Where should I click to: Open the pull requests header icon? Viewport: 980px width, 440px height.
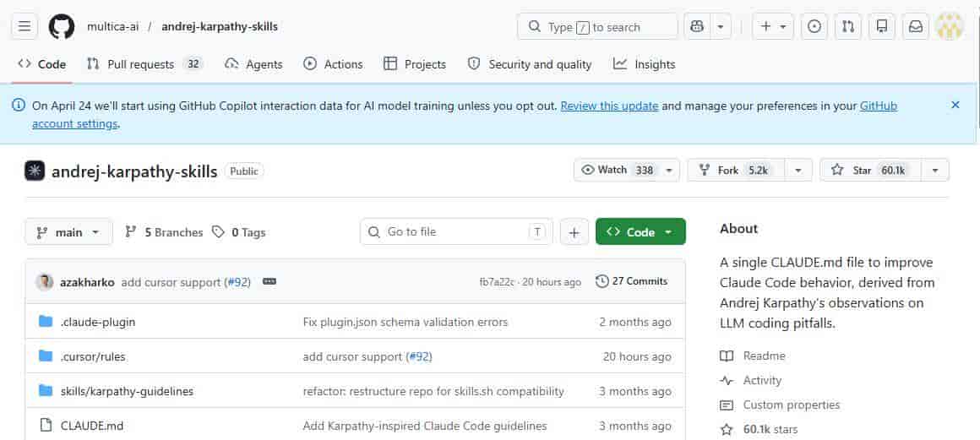847,26
